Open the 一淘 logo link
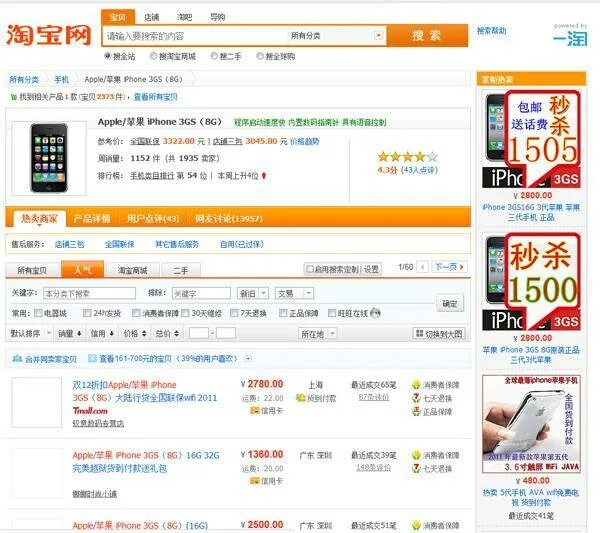 570,38
